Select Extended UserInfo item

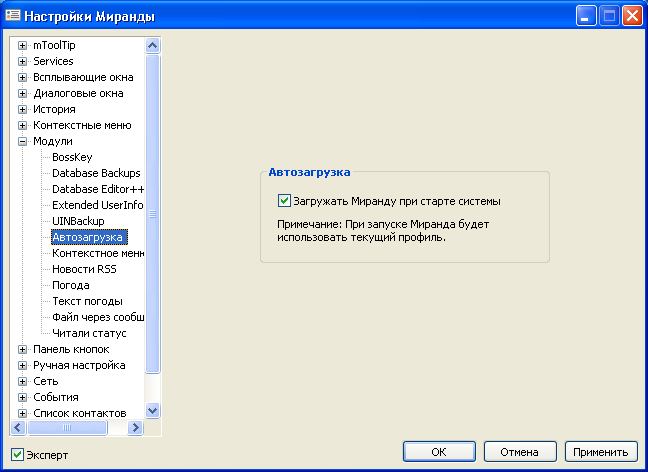click(x=98, y=205)
